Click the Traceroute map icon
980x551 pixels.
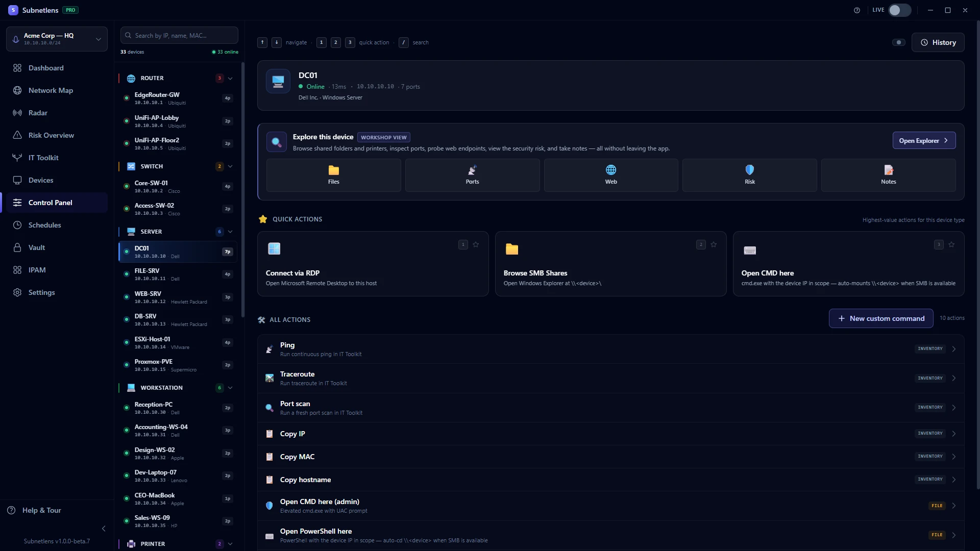(269, 378)
